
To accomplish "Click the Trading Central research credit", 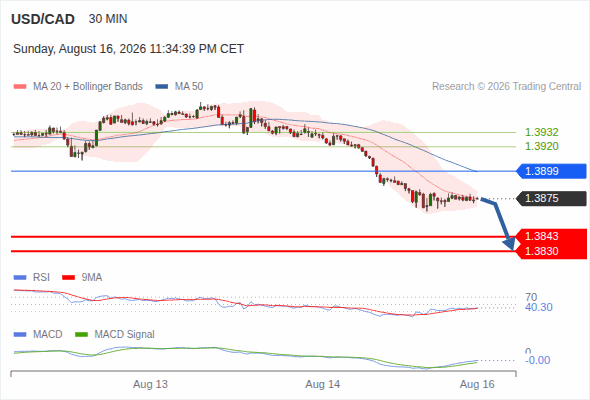I will click(x=506, y=87).
